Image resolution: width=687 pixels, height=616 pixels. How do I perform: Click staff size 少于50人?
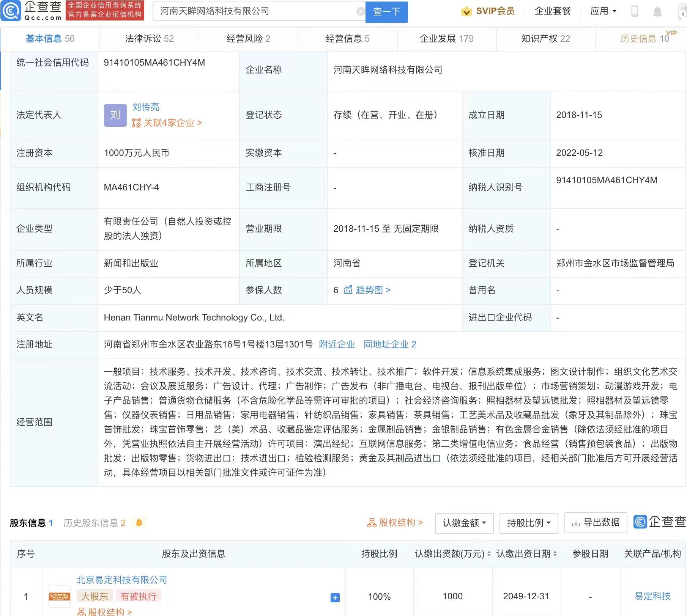[122, 290]
